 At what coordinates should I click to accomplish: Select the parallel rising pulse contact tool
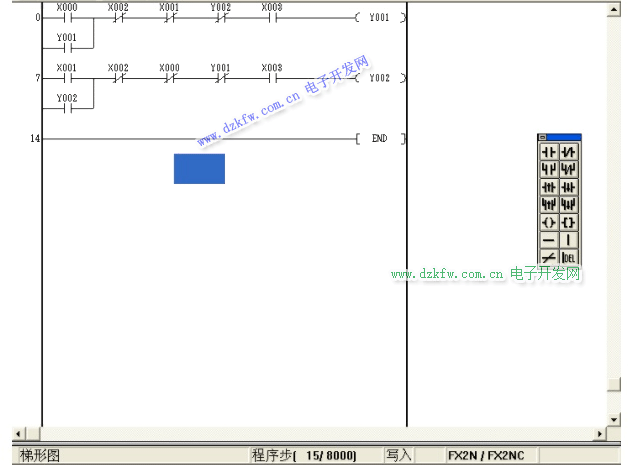(x=549, y=204)
